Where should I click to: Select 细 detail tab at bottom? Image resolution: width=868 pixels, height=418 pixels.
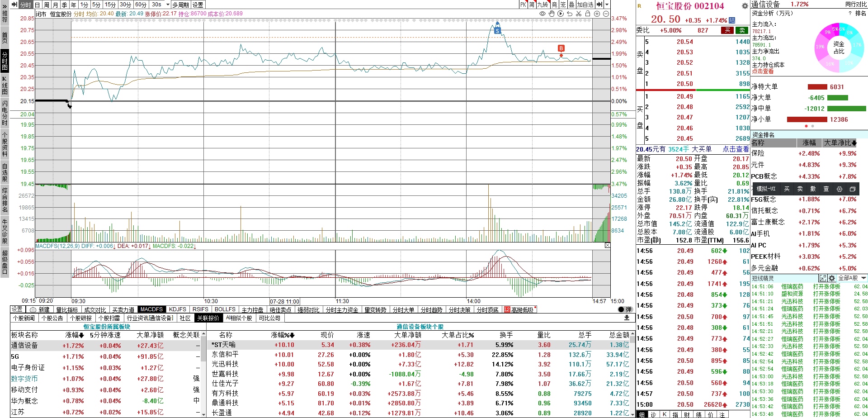click(x=642, y=414)
